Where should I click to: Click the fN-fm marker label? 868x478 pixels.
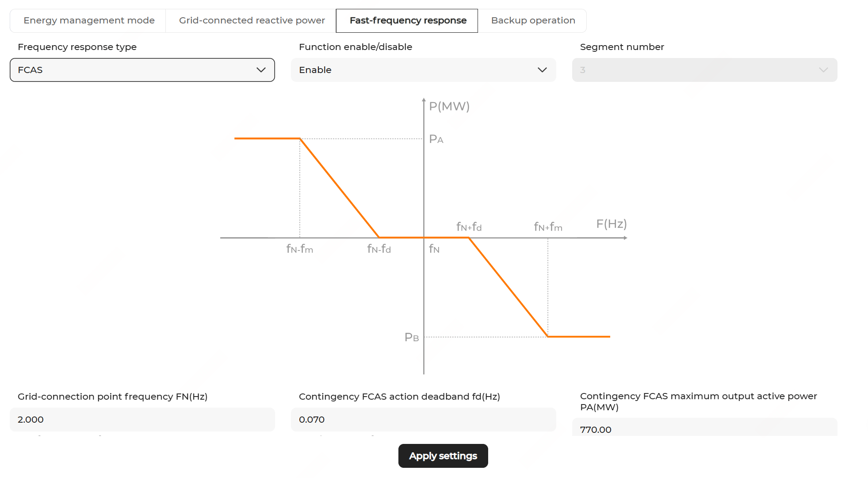click(300, 249)
